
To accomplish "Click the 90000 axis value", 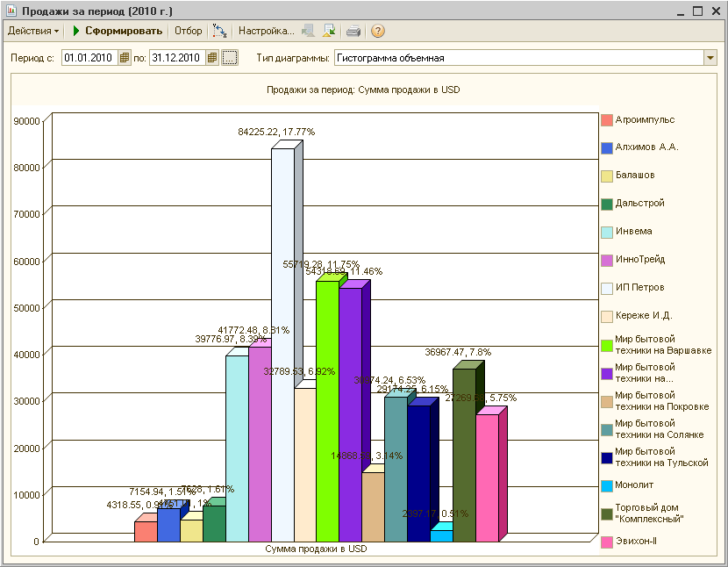I will pyautogui.click(x=26, y=121).
